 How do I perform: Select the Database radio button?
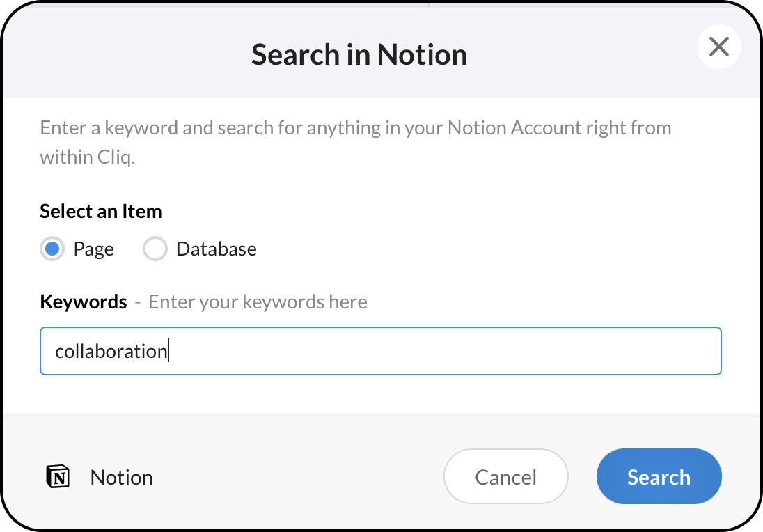[x=155, y=249]
